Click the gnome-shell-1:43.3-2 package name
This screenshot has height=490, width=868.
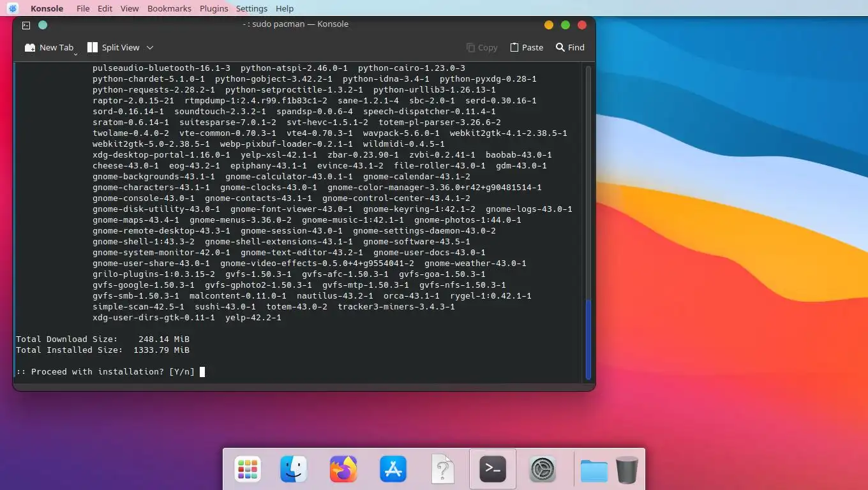point(144,241)
